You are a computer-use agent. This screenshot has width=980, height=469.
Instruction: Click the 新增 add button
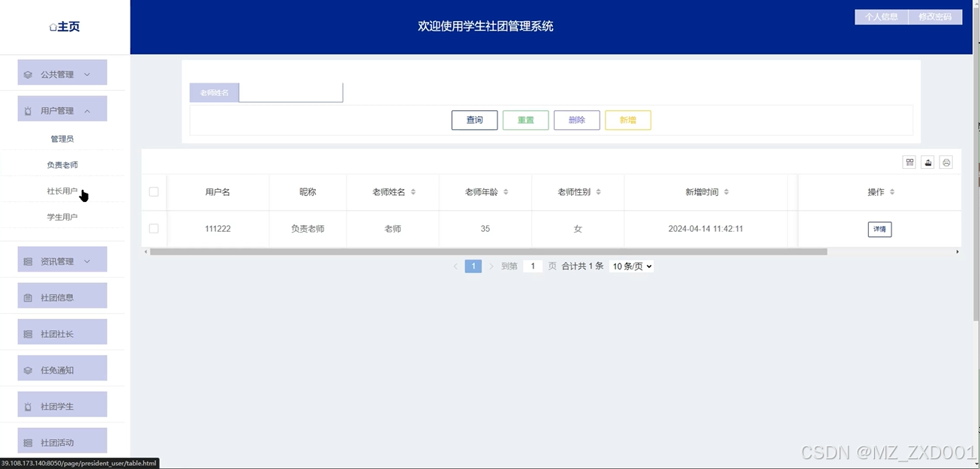(x=628, y=120)
